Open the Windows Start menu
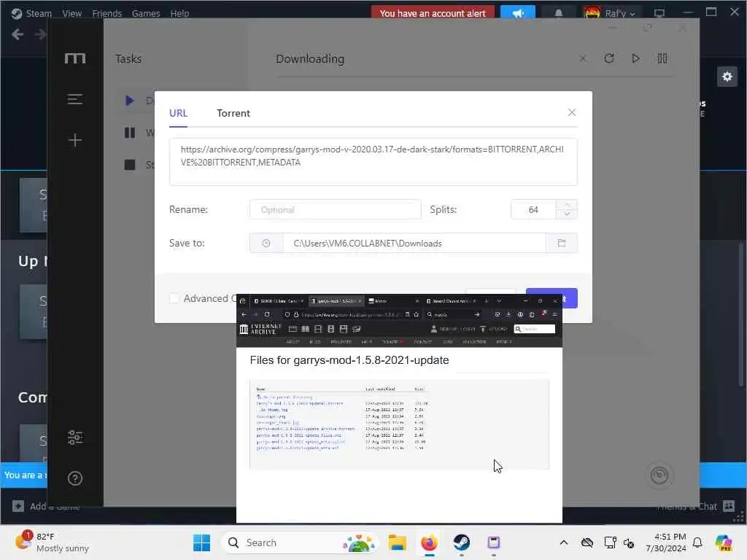The width and height of the screenshot is (747, 560). click(201, 542)
